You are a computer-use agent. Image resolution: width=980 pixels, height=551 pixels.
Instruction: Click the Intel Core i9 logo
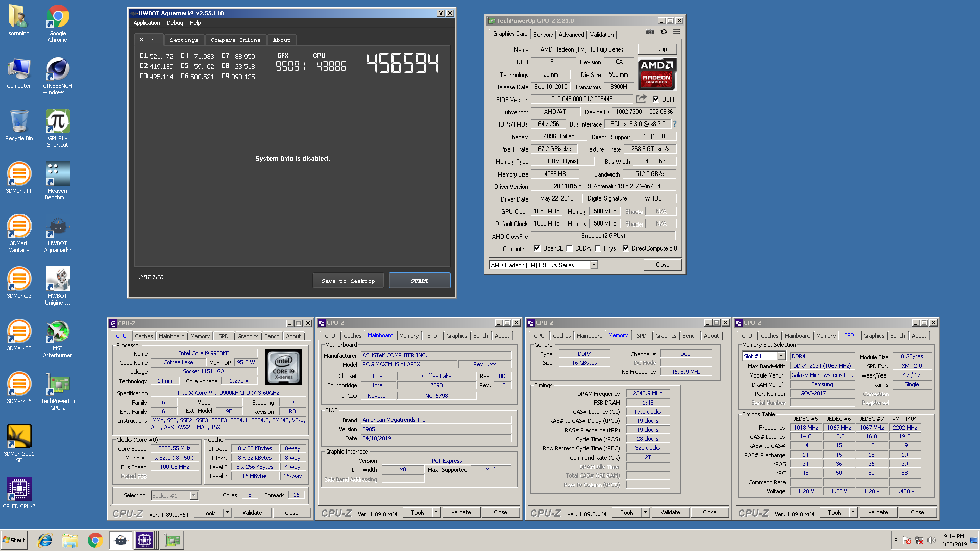[284, 367]
